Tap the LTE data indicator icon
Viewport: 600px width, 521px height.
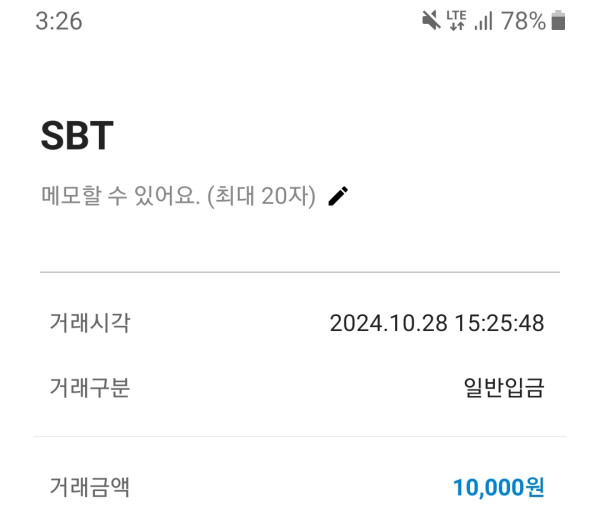click(457, 21)
